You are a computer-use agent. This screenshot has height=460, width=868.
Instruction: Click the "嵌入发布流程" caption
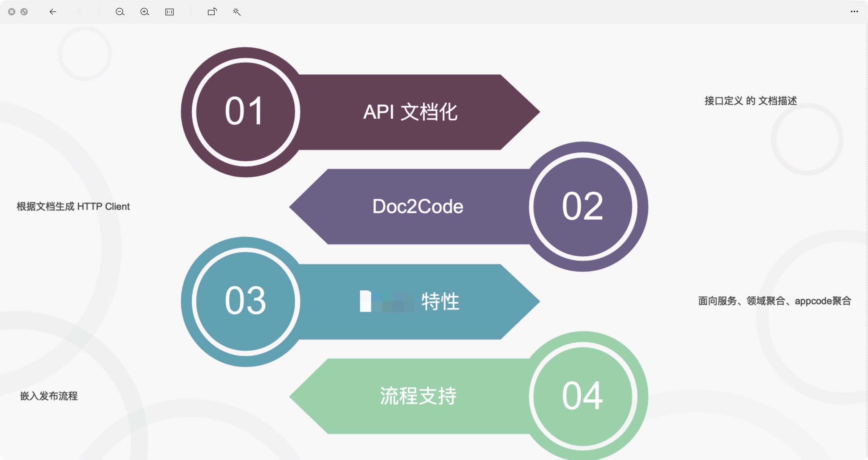point(49,396)
